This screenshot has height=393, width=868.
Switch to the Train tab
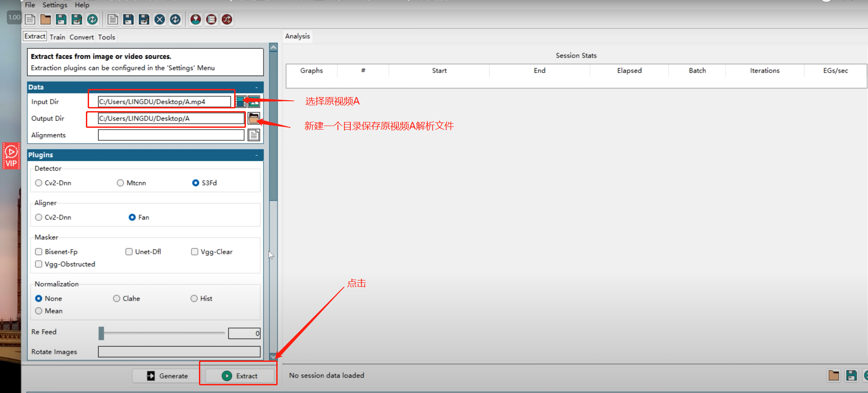tap(57, 37)
